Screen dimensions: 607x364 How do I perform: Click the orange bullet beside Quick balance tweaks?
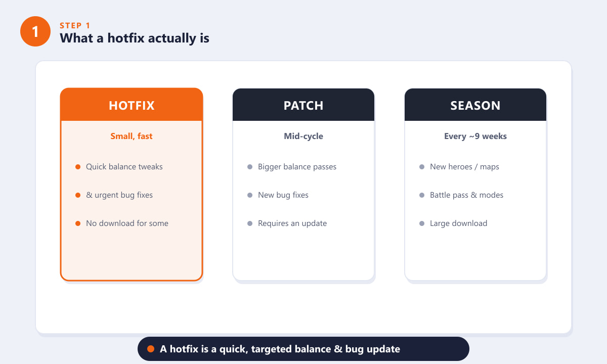click(78, 167)
